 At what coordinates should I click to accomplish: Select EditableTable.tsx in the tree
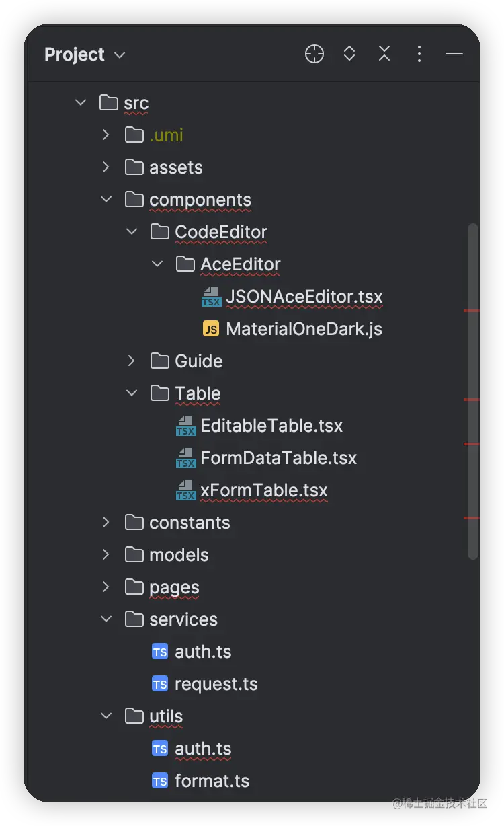[x=271, y=426]
